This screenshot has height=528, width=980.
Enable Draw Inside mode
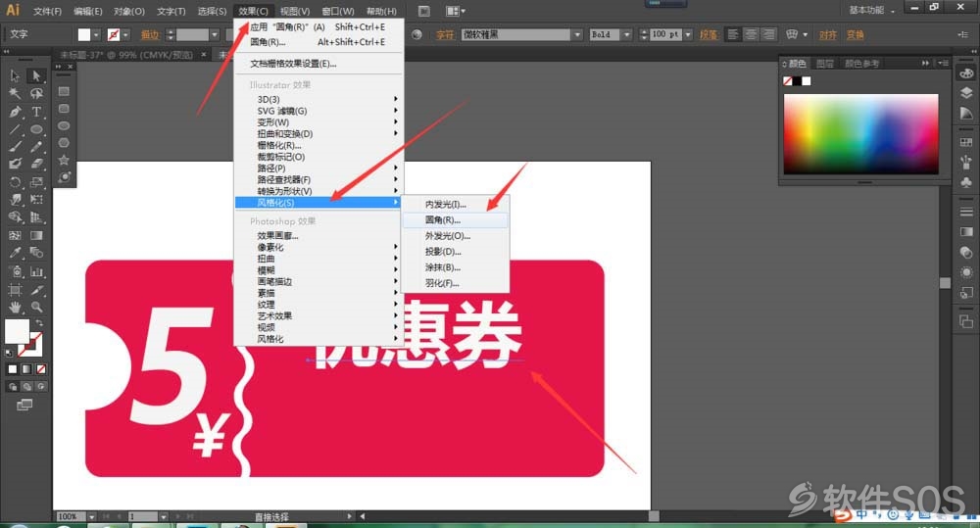point(40,387)
